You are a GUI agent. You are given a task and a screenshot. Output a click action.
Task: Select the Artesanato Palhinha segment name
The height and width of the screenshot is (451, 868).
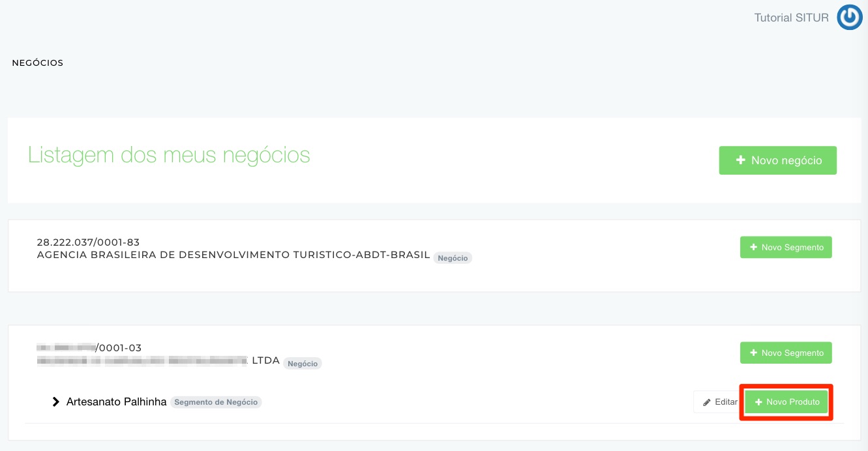pyautogui.click(x=116, y=402)
